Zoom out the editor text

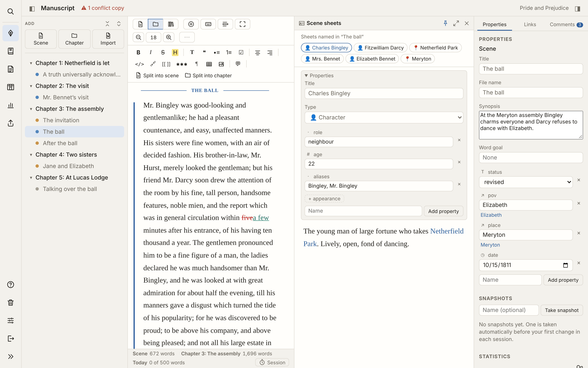[138, 37]
